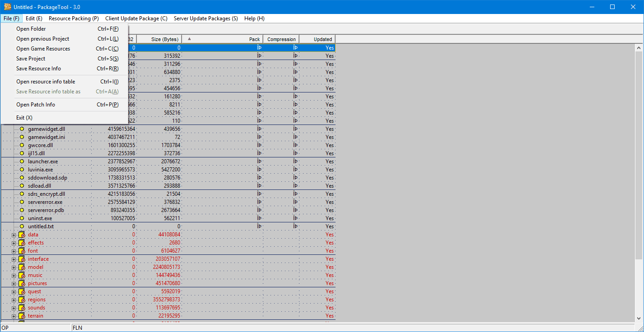The image size is (644, 332).
Task: Click file icon beside untitled.txt
Action: tap(22, 226)
